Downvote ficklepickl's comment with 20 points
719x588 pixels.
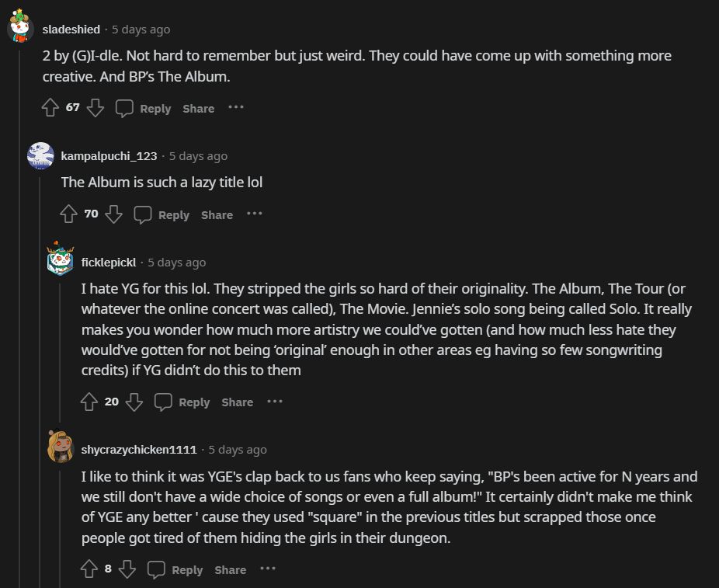point(134,402)
